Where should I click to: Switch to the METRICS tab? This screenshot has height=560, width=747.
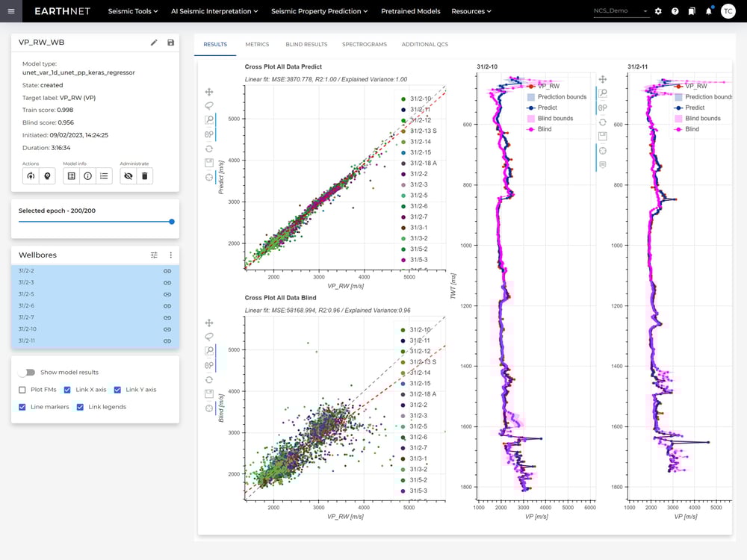coord(257,44)
